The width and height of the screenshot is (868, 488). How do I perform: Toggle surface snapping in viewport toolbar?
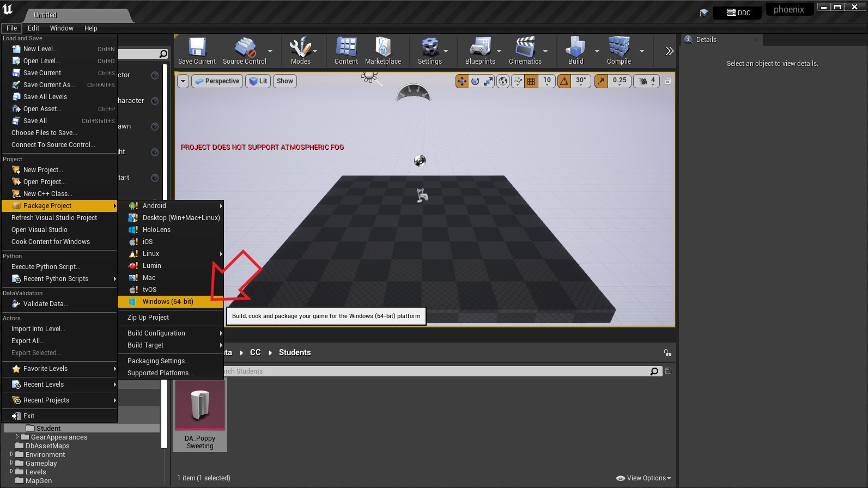pos(518,81)
